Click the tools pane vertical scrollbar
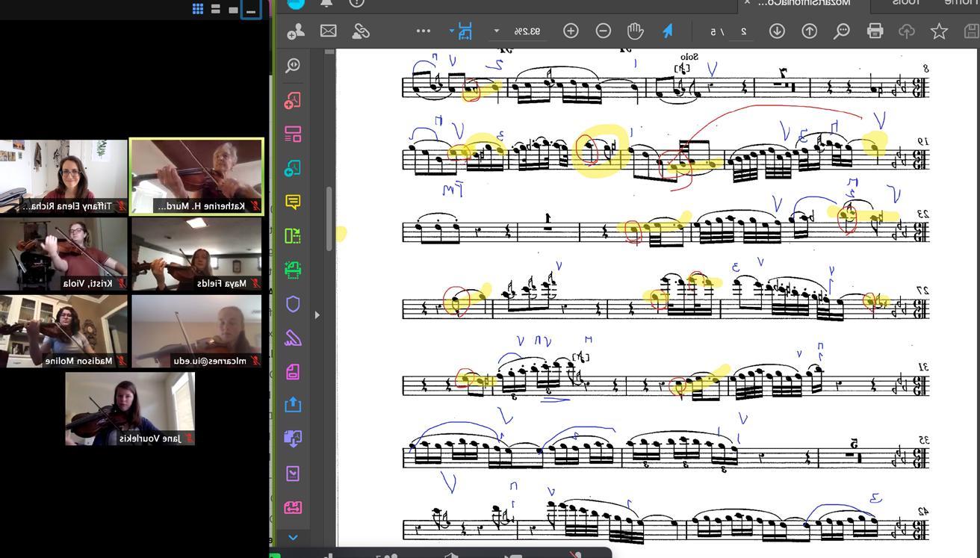The height and width of the screenshot is (558, 980). (328, 218)
